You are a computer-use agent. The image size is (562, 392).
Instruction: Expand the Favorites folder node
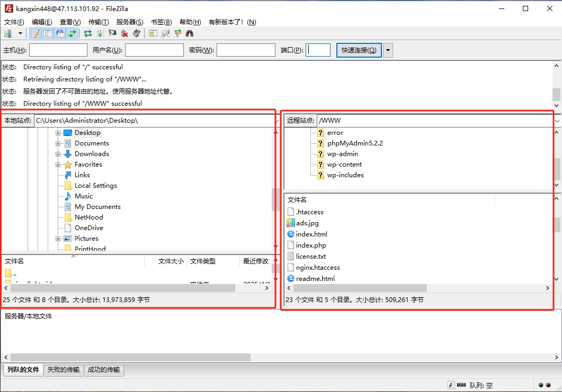58,165
